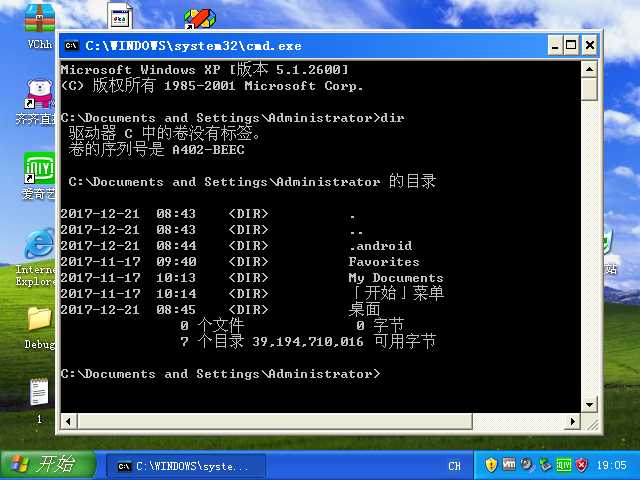
Task: Click the serial number A402-BEEC
Action: coord(208,150)
